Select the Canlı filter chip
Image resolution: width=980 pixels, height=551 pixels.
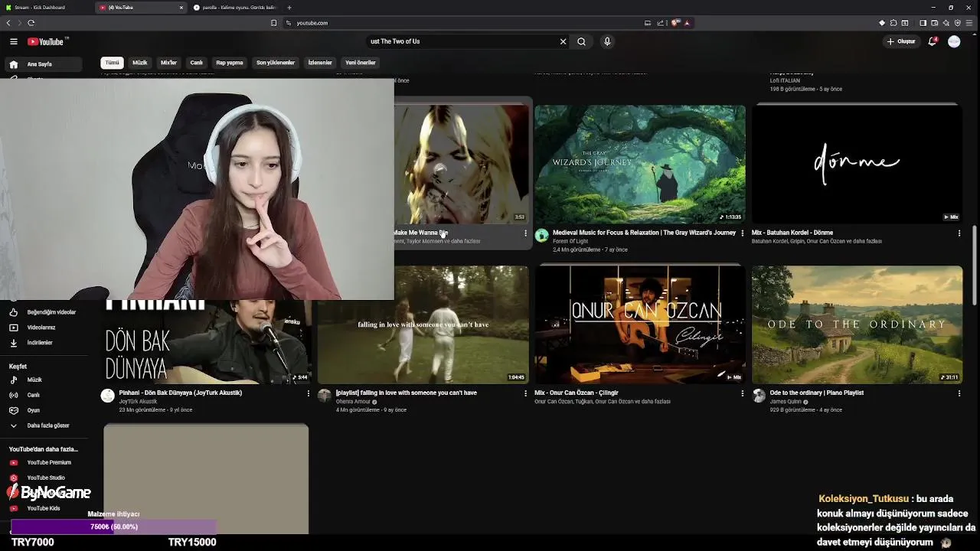(197, 63)
